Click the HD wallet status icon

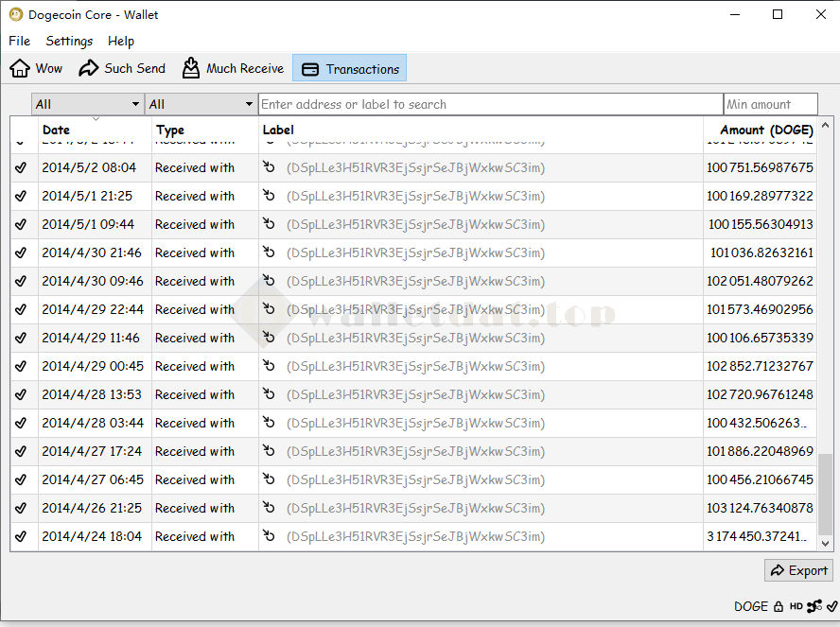click(x=796, y=606)
